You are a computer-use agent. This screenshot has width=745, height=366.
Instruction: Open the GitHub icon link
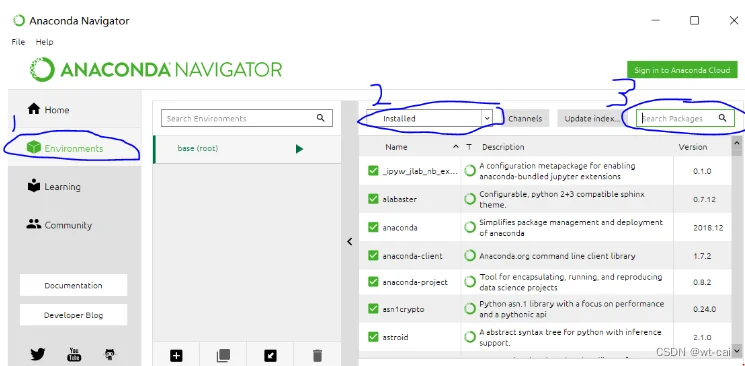point(110,355)
